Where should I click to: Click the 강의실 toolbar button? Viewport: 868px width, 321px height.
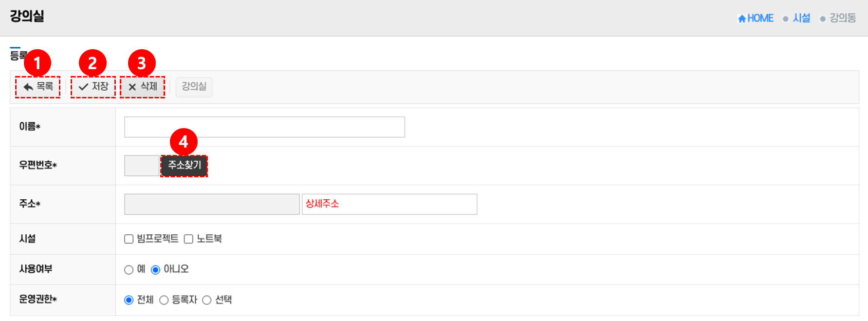[x=194, y=87]
